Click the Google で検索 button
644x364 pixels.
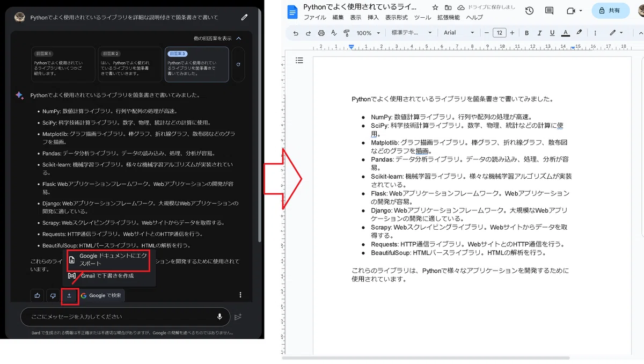coord(101,295)
